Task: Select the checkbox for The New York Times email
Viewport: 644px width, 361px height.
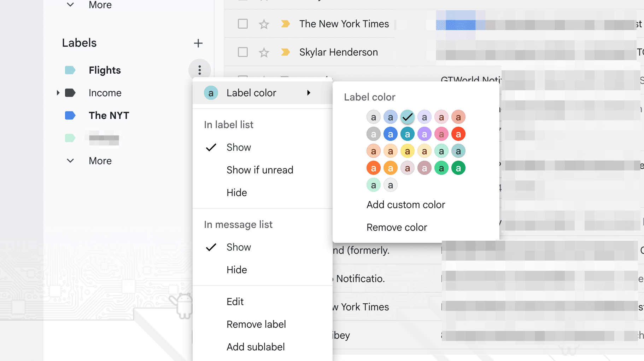Action: point(242,24)
